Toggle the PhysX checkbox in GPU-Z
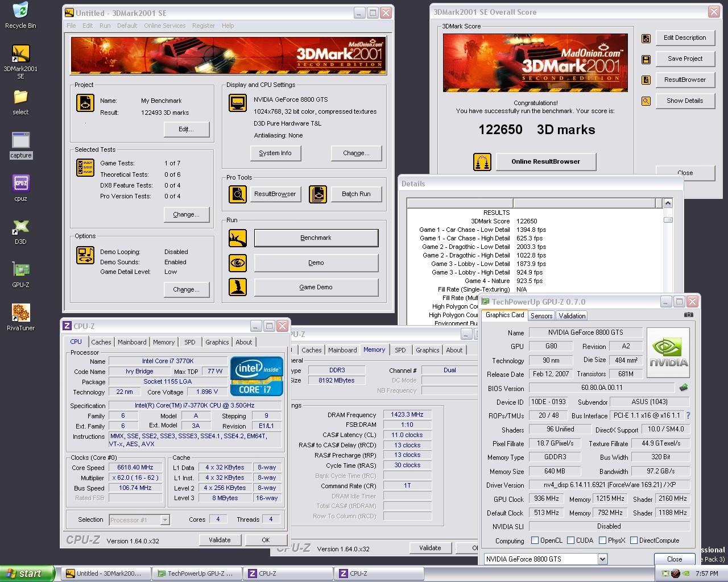Image resolution: width=728 pixels, height=582 pixels. point(602,541)
